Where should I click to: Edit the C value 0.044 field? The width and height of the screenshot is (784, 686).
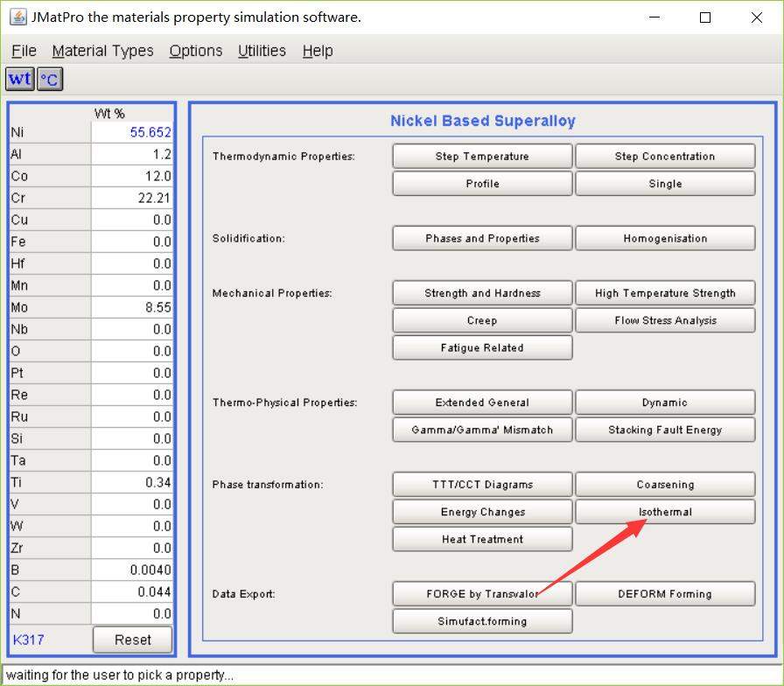pos(132,591)
